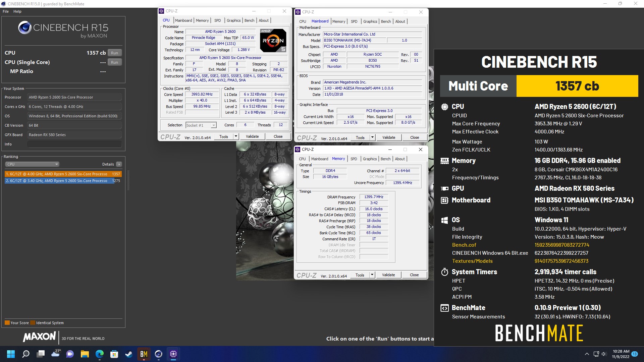This screenshot has width=644, height=362.
Task: Open About tab in first CPU-Z window
Action: point(264,20)
